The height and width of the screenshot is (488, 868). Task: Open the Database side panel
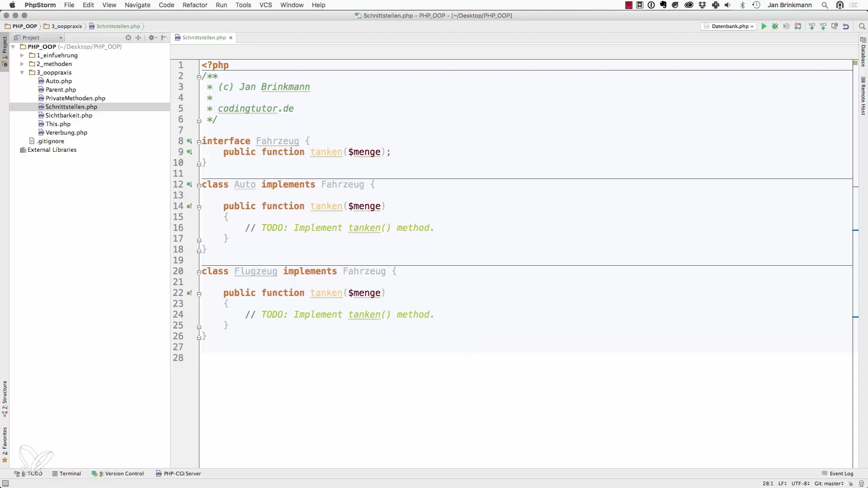point(863,52)
